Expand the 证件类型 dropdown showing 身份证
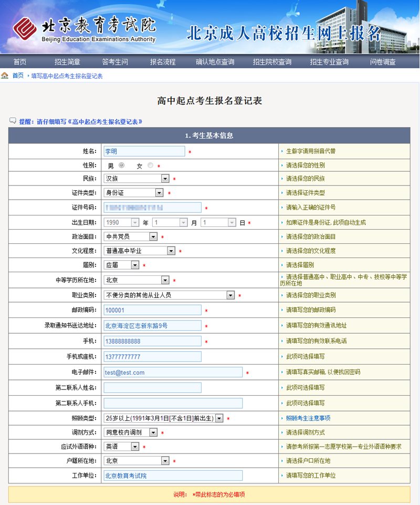 [x=134, y=193]
